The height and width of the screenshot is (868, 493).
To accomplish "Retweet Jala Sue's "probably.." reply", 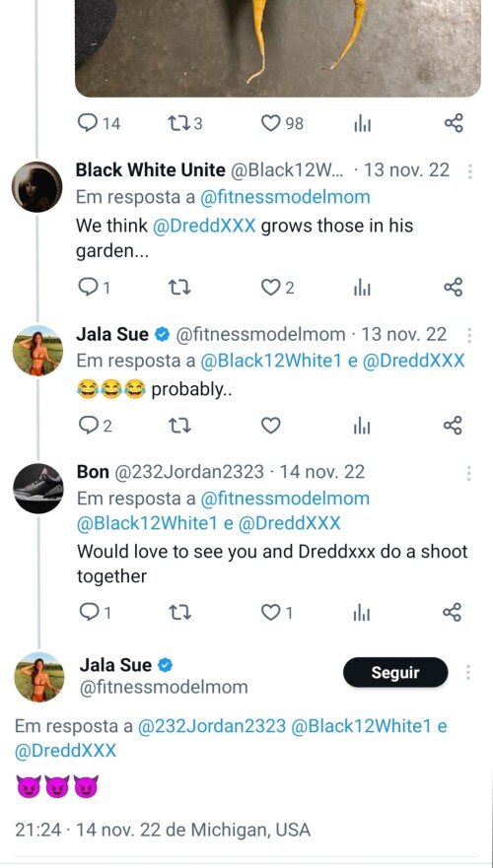I will click(179, 426).
